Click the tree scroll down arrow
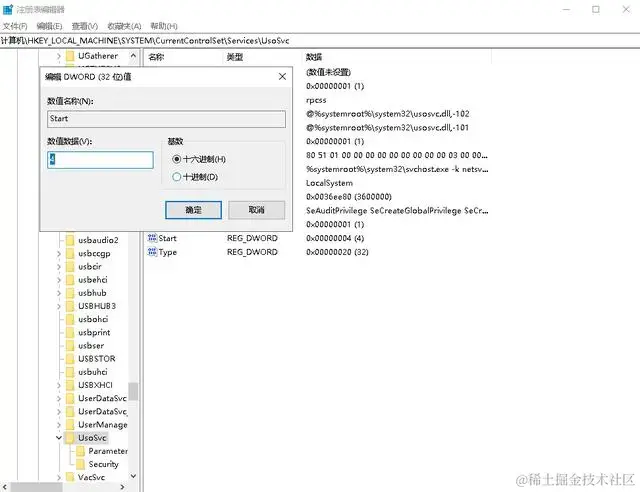This screenshot has height=492, width=640. click(x=133, y=476)
